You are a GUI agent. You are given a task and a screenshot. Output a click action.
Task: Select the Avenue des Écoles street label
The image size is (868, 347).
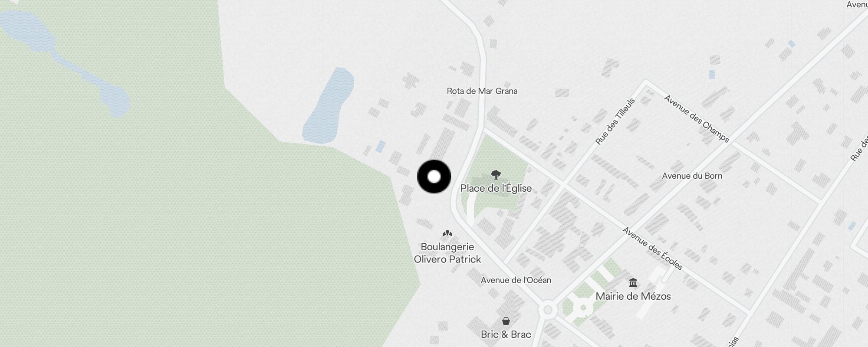pyautogui.click(x=653, y=248)
